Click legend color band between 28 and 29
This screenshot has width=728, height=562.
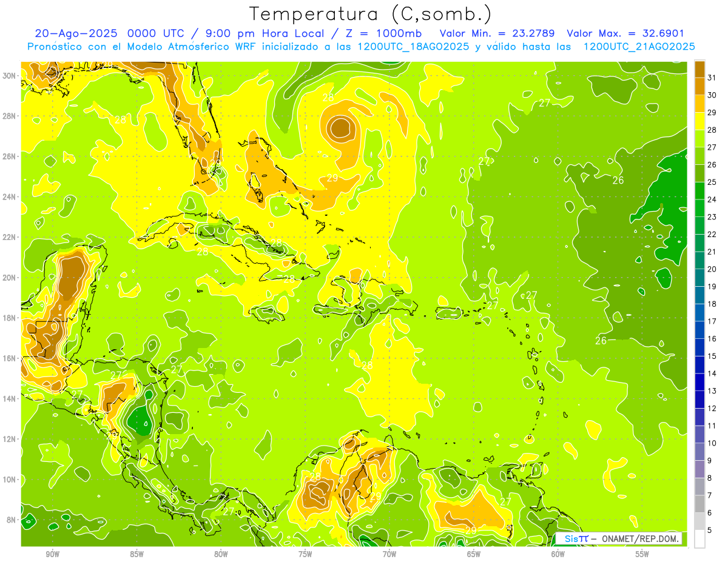[x=699, y=121]
